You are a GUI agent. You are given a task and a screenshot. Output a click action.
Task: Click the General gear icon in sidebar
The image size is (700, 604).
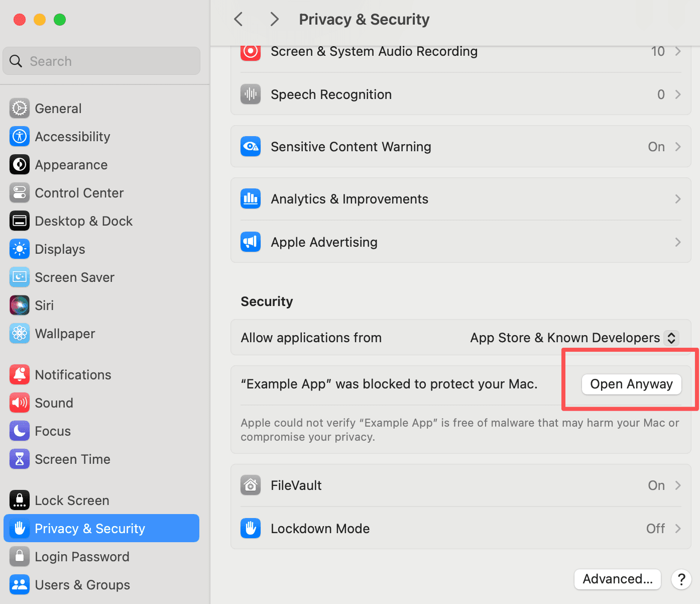(20, 109)
